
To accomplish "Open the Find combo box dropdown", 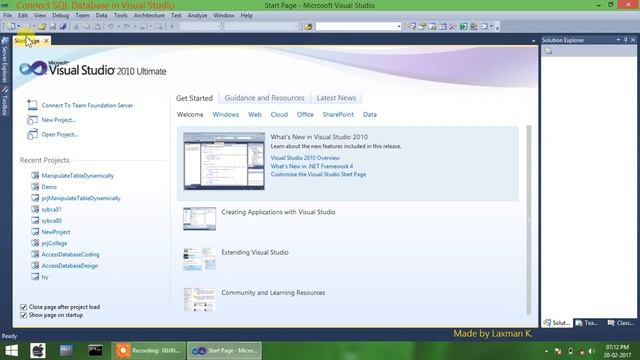I will point(399,27).
